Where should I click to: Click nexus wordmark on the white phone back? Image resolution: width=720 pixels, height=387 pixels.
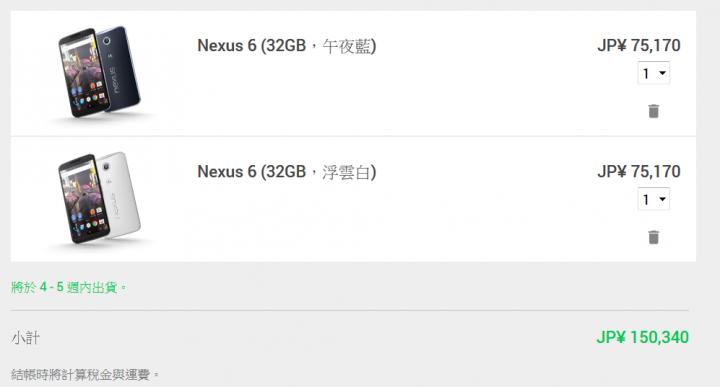[x=114, y=207]
